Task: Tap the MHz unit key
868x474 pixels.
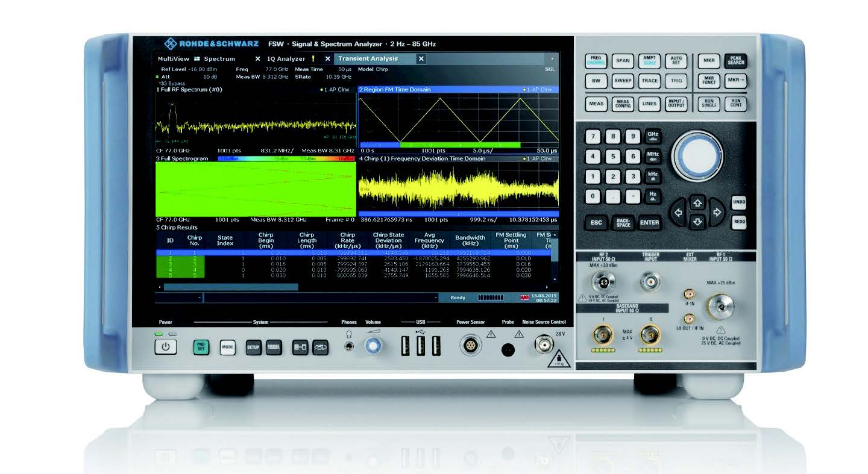Action: [x=653, y=157]
